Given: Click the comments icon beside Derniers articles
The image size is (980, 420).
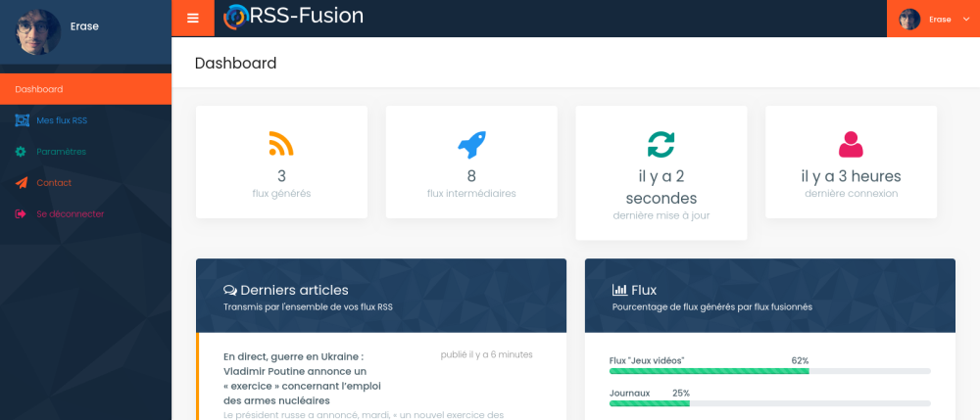Looking at the screenshot, I should pyautogui.click(x=230, y=290).
